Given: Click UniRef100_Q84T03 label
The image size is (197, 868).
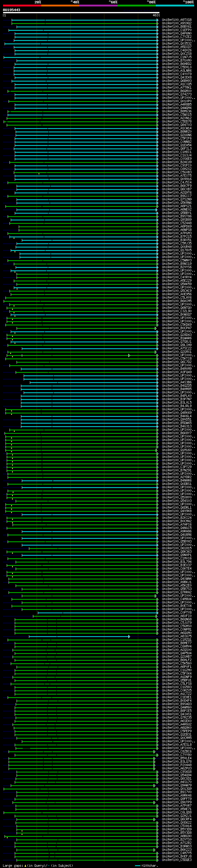Looking at the screenshot, I should [x=176, y=125].
